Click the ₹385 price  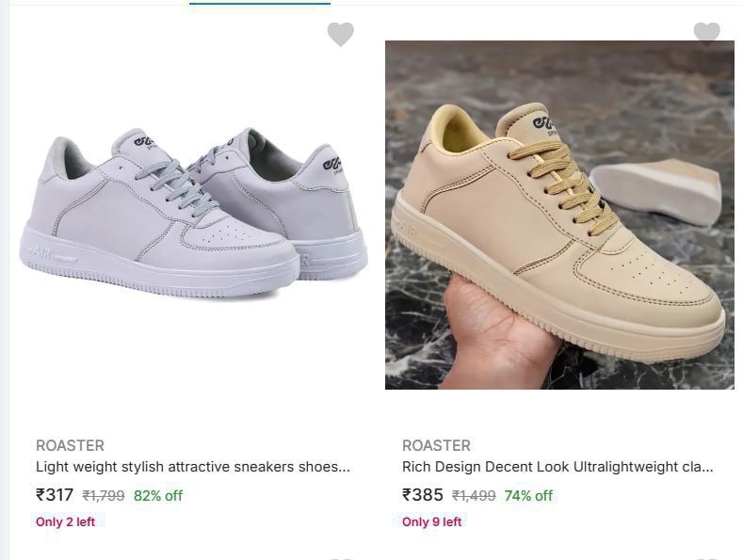[422, 495]
